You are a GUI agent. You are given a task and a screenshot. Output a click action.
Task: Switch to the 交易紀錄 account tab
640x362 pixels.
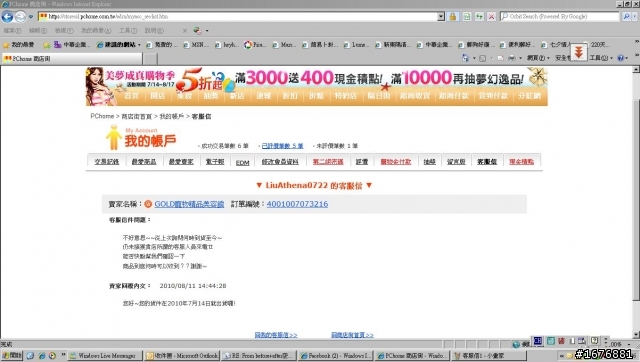tap(107, 162)
